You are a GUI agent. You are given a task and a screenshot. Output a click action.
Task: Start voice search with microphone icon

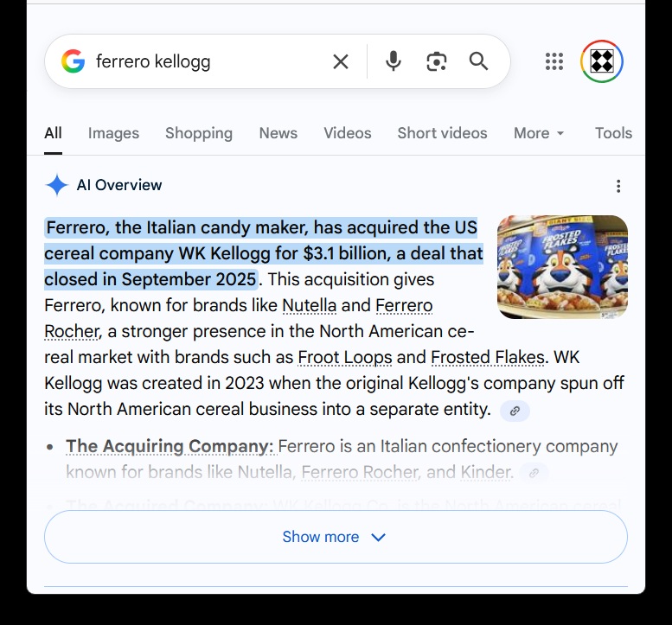coord(394,61)
